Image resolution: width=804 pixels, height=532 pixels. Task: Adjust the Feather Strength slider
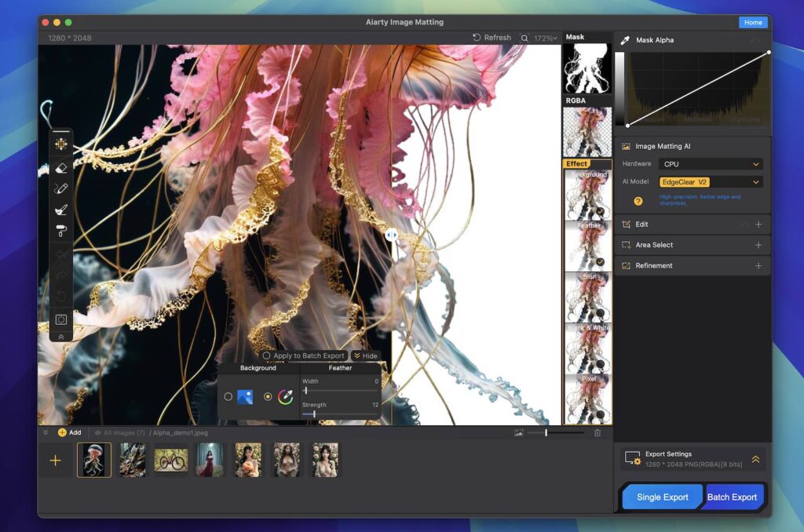[340, 414]
